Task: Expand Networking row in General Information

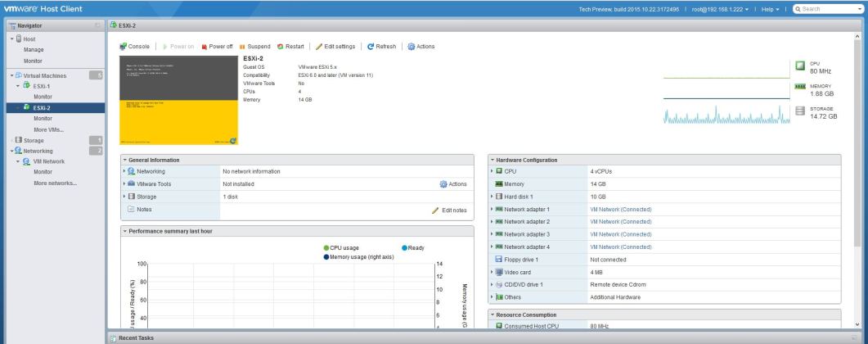Action: click(124, 172)
